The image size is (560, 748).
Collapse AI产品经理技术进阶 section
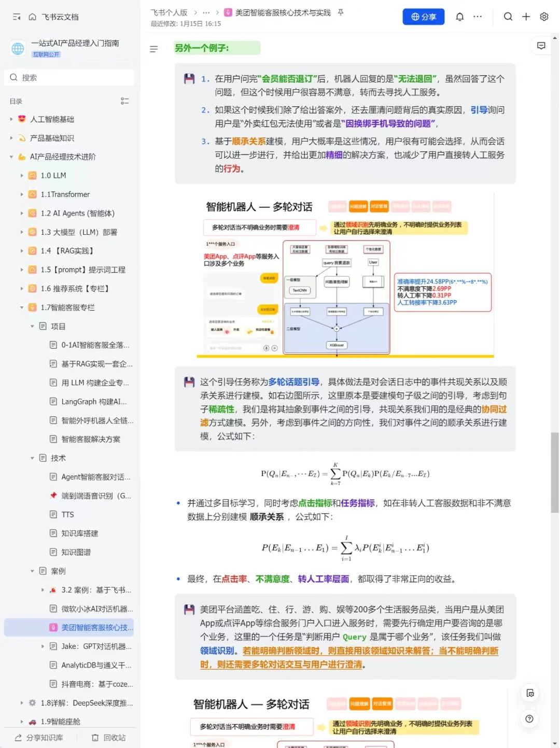pyautogui.click(x=11, y=157)
